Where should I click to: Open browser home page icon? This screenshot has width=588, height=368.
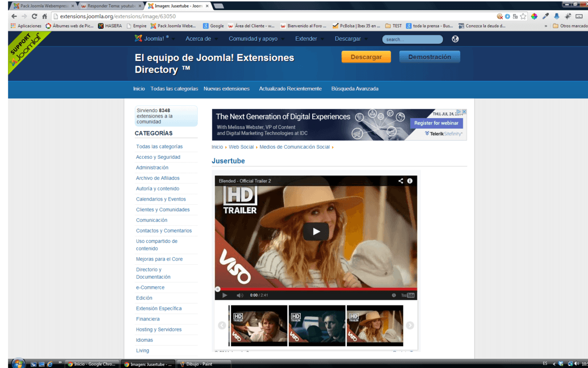pos(44,16)
